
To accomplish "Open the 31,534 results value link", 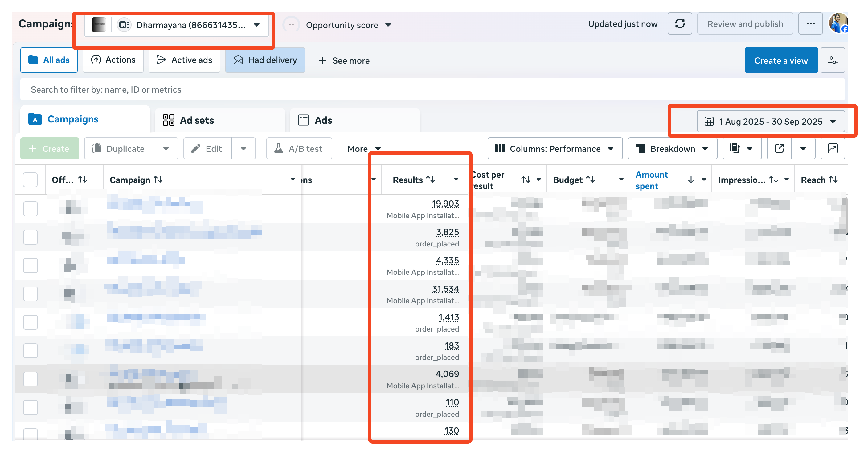I will tap(445, 289).
